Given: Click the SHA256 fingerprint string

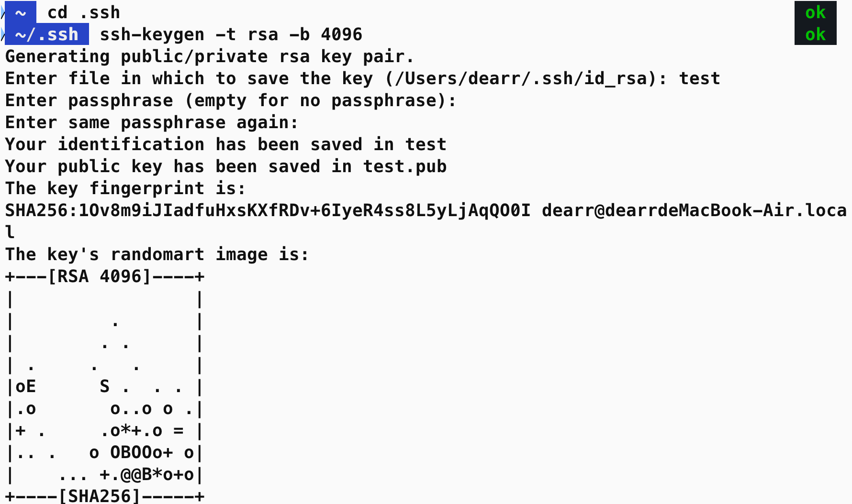Looking at the screenshot, I should 268,210.
